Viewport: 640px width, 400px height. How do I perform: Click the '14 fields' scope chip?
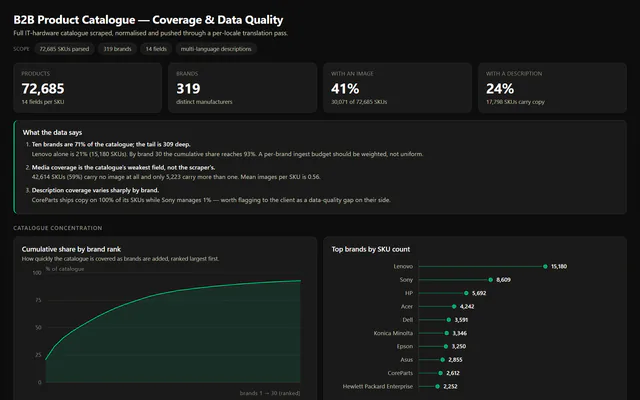pyautogui.click(x=156, y=49)
